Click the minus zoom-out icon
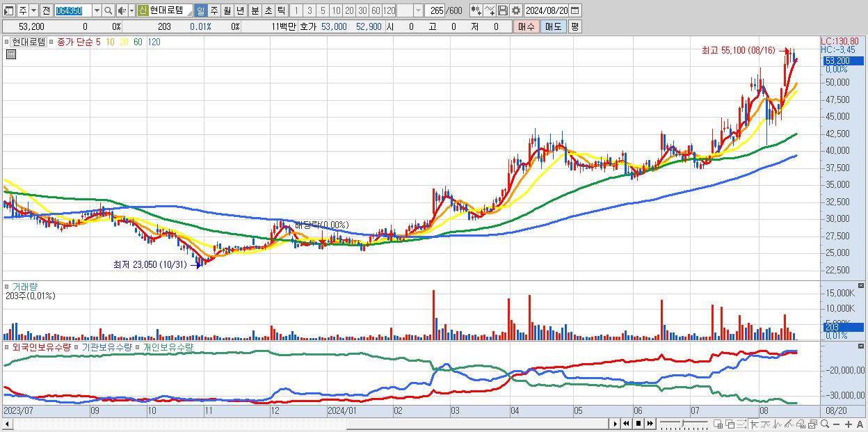This screenshot has width=868, height=432. tap(837, 424)
